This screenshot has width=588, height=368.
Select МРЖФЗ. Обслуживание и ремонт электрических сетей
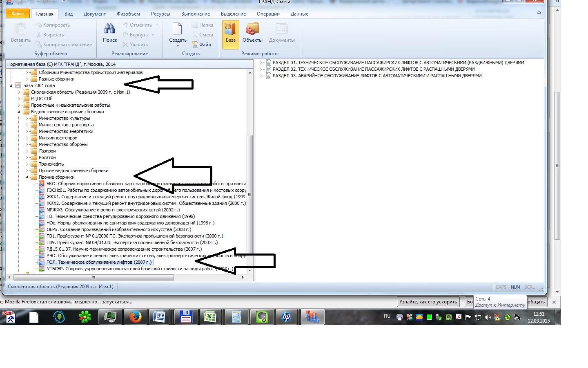pyautogui.click(x=113, y=210)
